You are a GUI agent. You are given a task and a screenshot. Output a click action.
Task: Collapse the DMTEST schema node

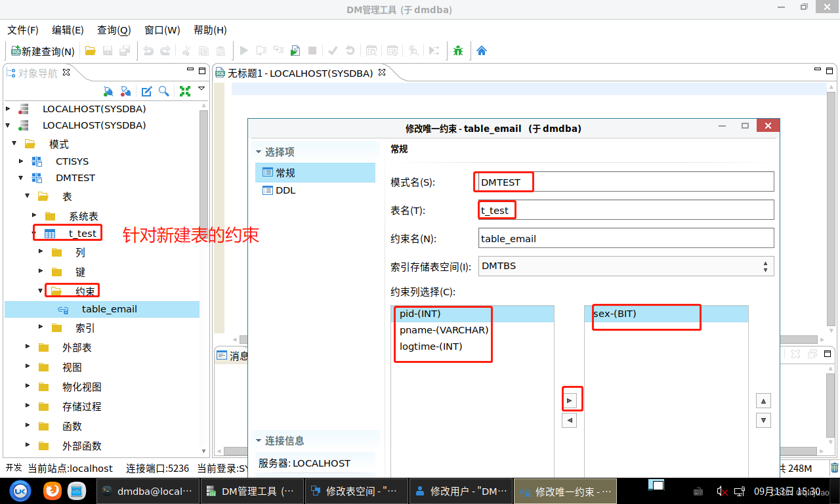point(21,178)
